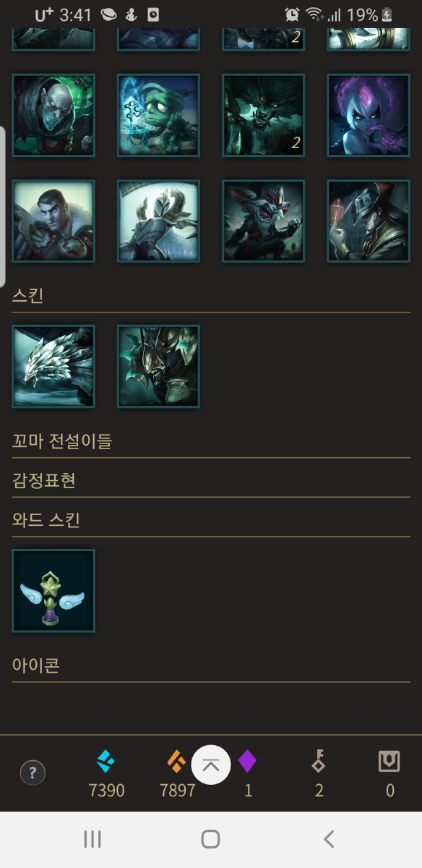This screenshot has height=868, width=422.
Task: Tap the chest count icon
Action: (x=389, y=761)
